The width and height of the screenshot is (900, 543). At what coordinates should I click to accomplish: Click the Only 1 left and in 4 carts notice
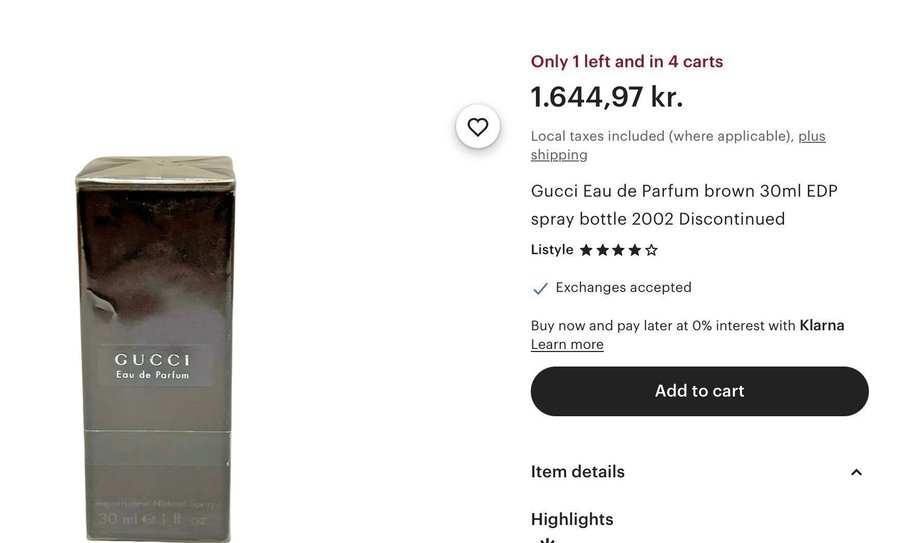[x=627, y=61]
